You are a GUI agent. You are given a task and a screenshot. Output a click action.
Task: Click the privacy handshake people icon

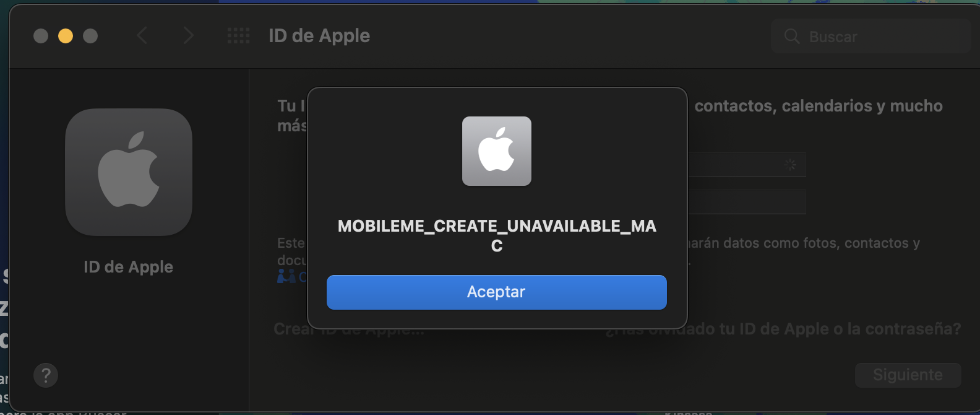point(286,276)
